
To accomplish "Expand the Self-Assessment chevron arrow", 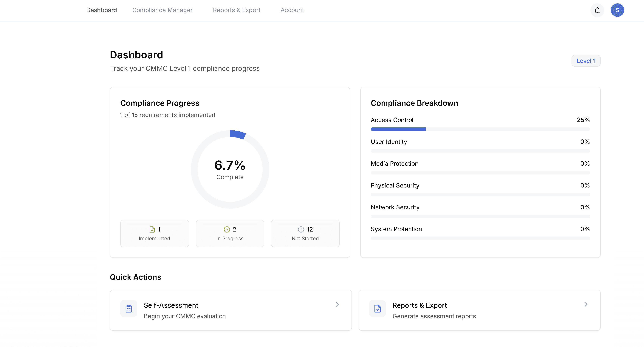I will click(337, 304).
